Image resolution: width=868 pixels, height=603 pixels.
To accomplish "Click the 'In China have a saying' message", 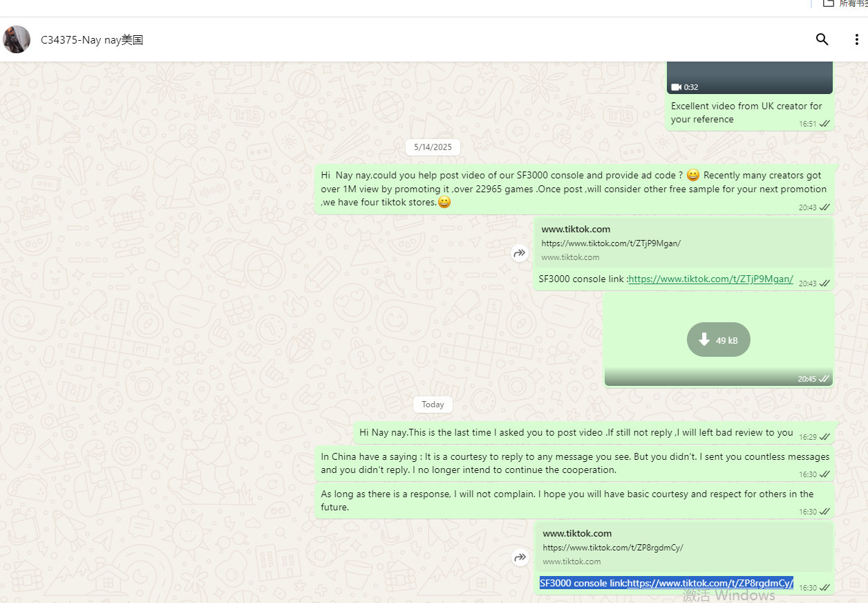I will coord(574,463).
